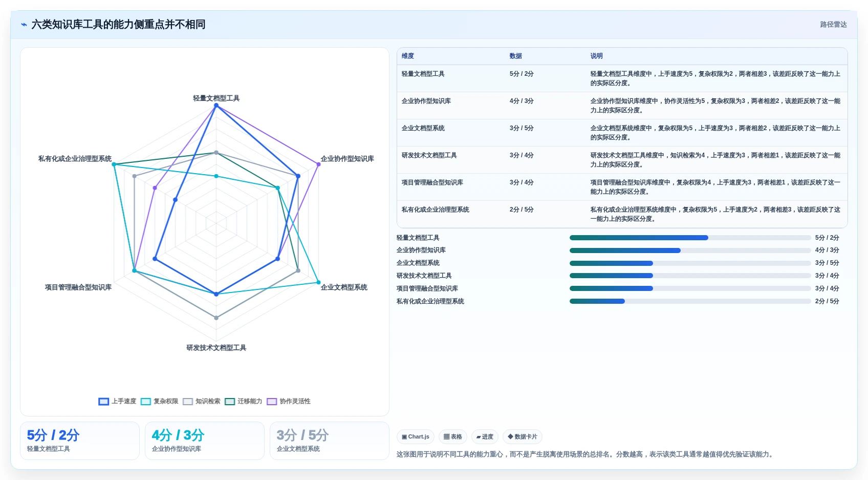Click the 项目管理融合型知识库 radar axis label

78,287
